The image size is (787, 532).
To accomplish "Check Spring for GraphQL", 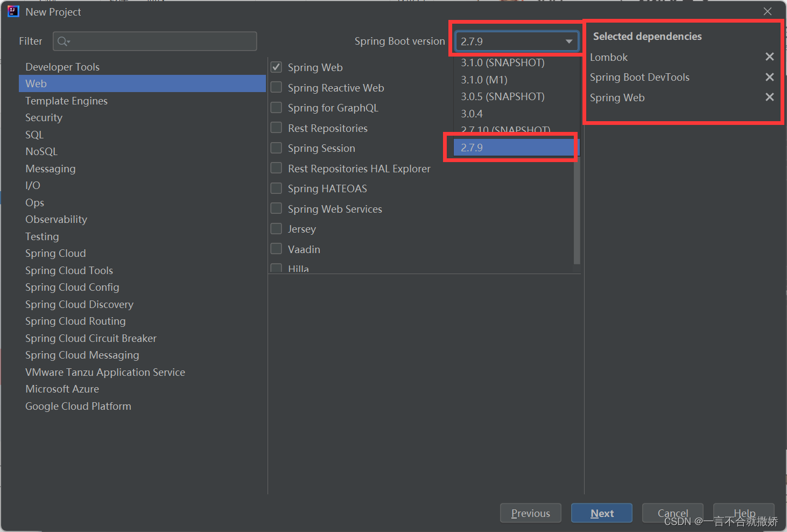I will [x=276, y=108].
